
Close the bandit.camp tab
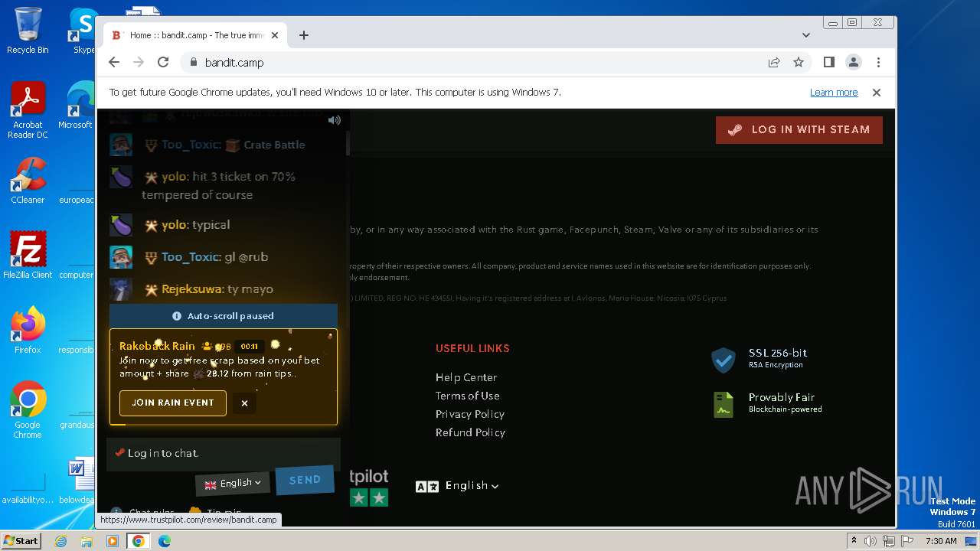(275, 35)
